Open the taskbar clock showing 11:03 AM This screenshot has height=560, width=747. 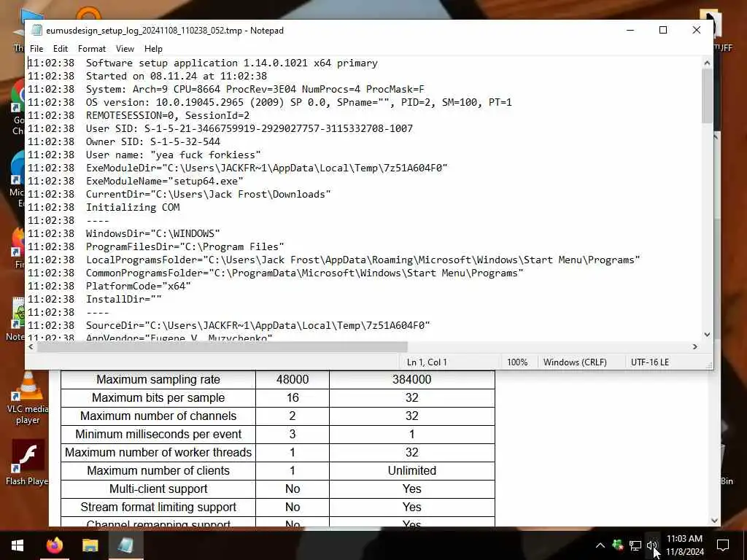684,545
